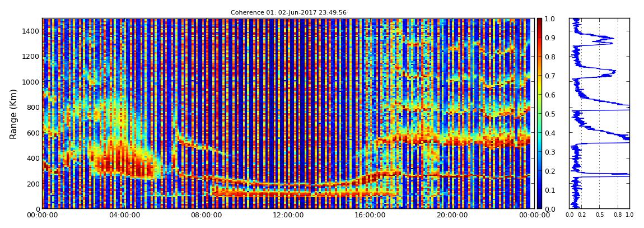Viewport: 644px width, 228px height.
Task: Click the plot title "Coherence 01: 02-Jun-2017 23:49:56"
Action: click(x=288, y=12)
